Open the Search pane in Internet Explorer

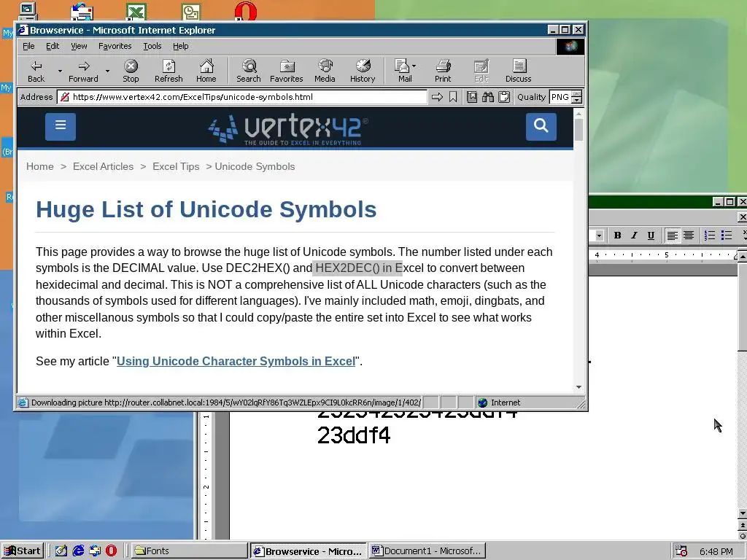click(249, 71)
